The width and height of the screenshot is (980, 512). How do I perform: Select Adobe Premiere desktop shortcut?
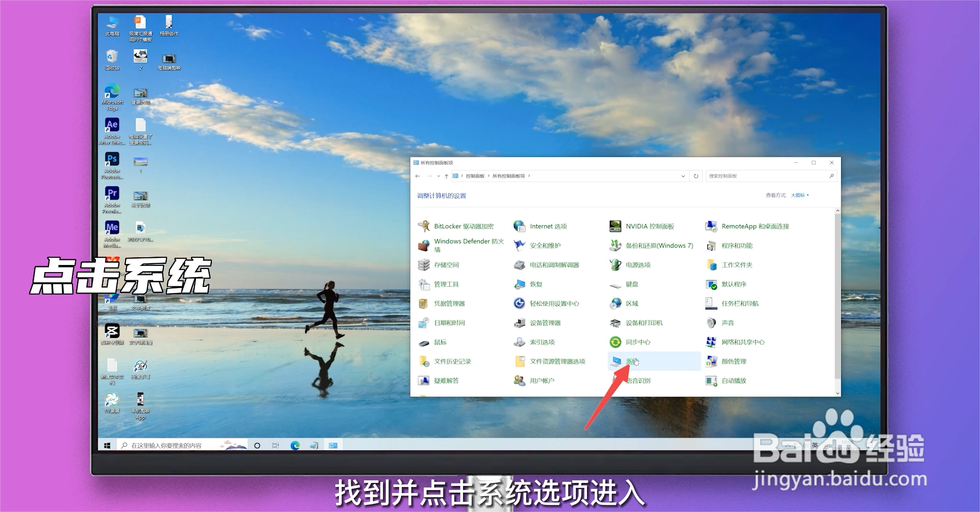pyautogui.click(x=112, y=200)
